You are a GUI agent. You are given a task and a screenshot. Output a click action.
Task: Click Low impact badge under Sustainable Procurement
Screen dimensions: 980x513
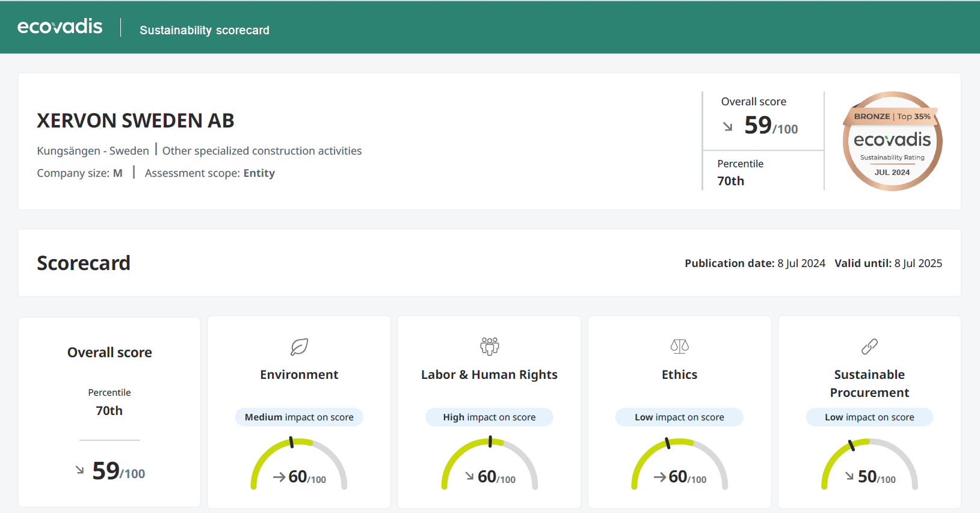click(x=869, y=417)
